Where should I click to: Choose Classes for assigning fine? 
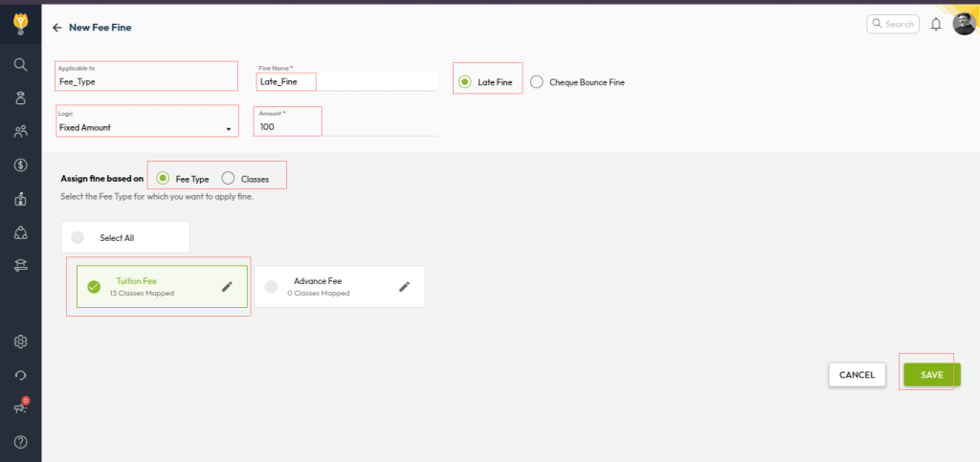point(228,178)
